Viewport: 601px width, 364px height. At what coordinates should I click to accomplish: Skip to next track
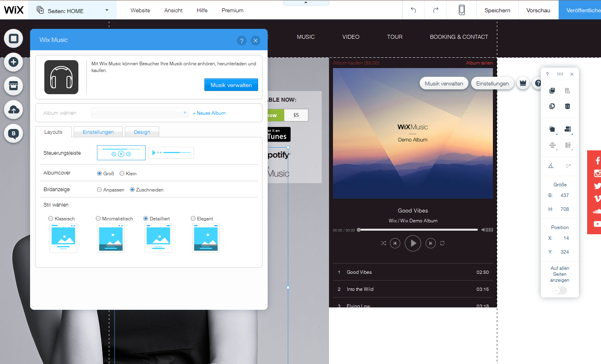point(431,243)
